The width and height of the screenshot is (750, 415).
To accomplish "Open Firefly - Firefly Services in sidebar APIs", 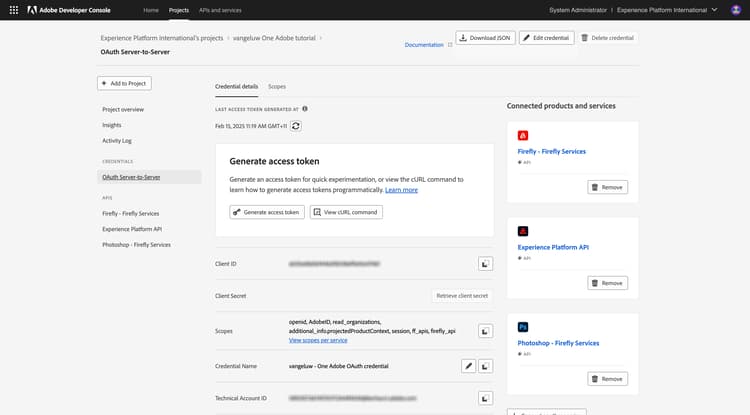I will 131,214.
